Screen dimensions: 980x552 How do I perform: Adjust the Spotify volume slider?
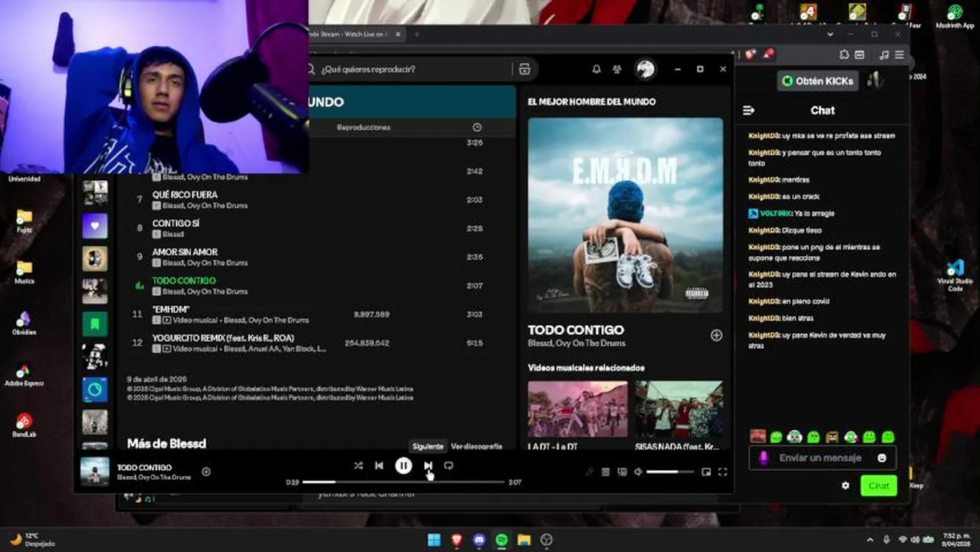point(669,472)
